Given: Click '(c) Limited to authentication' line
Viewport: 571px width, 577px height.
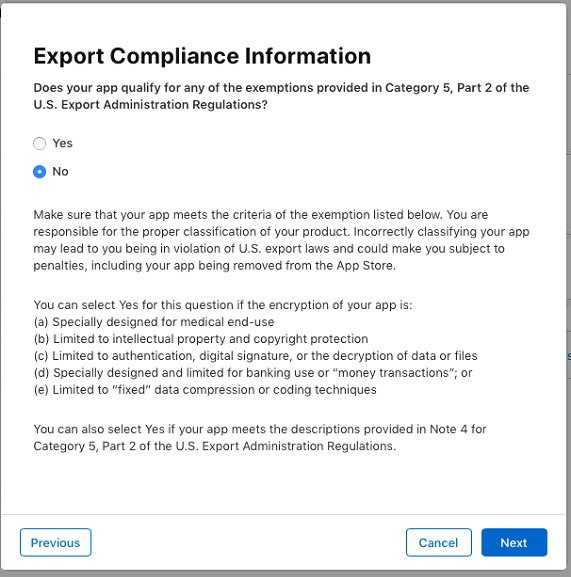Looking at the screenshot, I should pyautogui.click(x=256, y=356).
